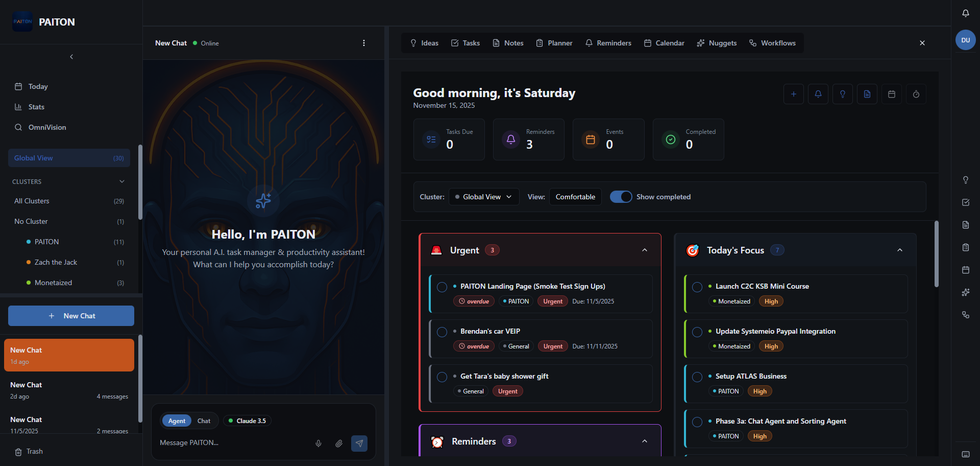Click the Message PAITON input field
The height and width of the screenshot is (466, 980).
[232, 442]
